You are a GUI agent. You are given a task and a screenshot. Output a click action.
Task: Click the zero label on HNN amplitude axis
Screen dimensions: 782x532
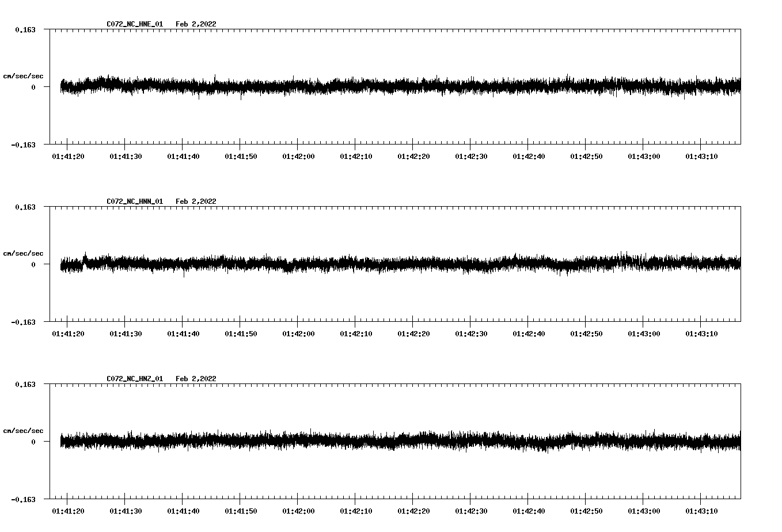(x=33, y=265)
